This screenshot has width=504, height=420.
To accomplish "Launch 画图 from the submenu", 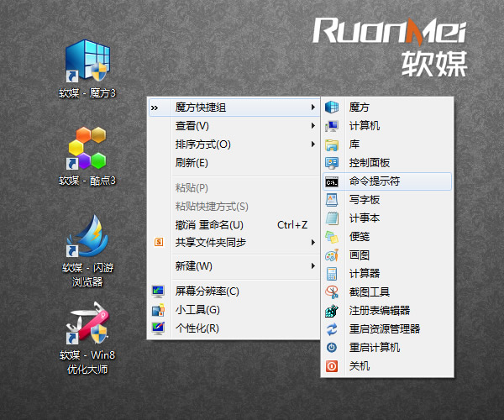I will (387, 255).
